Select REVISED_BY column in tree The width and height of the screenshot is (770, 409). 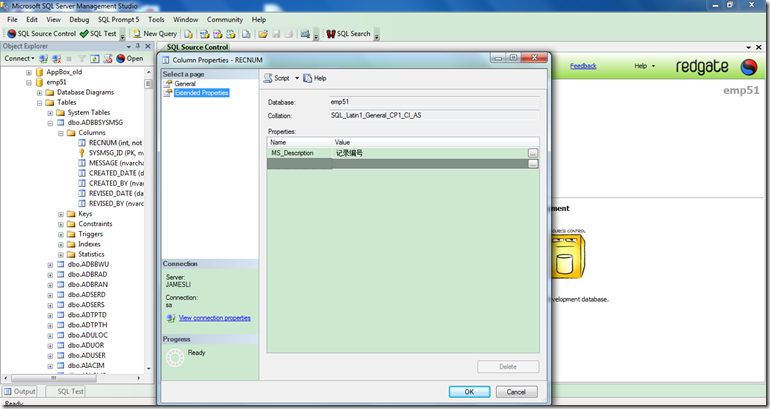point(116,203)
